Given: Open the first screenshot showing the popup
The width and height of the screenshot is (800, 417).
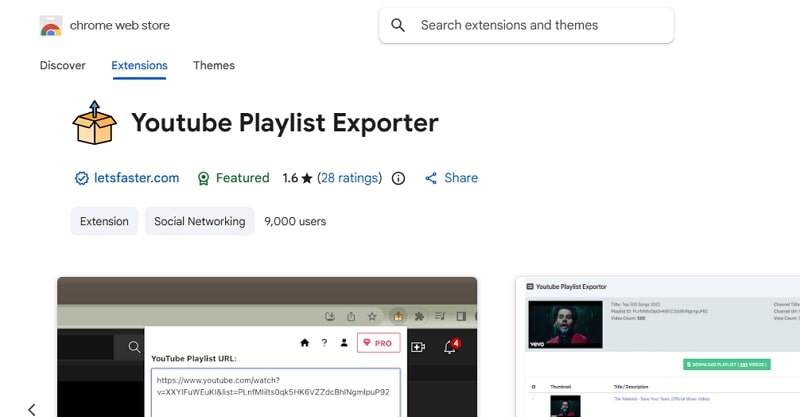Looking at the screenshot, I should click(x=267, y=347).
